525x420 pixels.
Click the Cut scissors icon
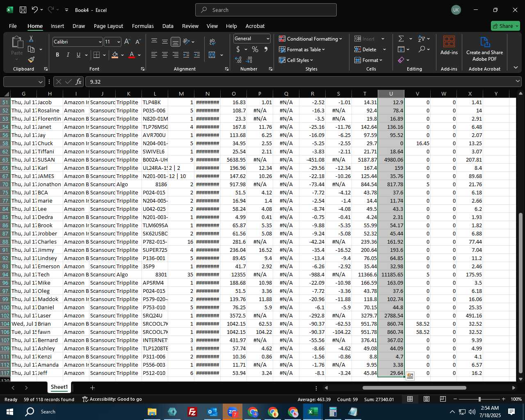[x=31, y=39]
